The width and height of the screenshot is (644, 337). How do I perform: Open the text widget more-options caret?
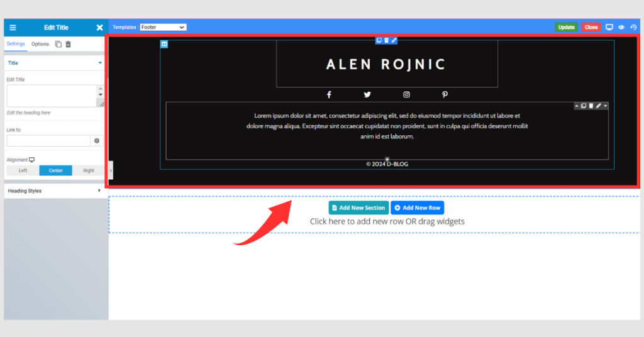pyautogui.click(x=606, y=106)
